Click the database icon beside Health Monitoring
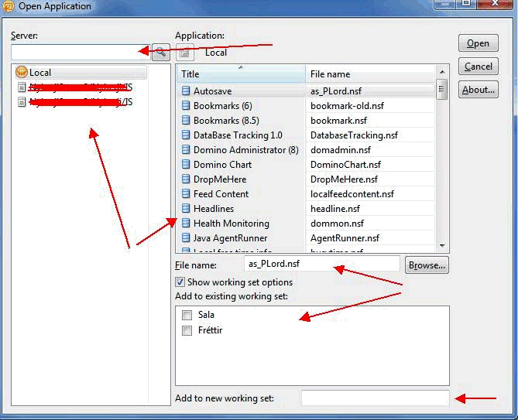518x420 pixels. [x=186, y=224]
